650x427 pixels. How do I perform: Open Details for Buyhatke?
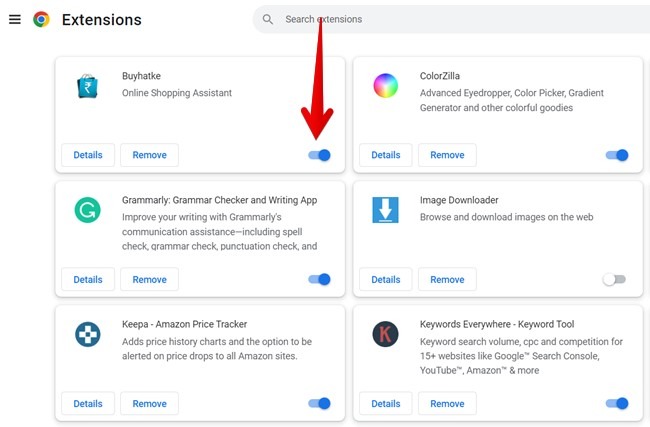[88, 155]
